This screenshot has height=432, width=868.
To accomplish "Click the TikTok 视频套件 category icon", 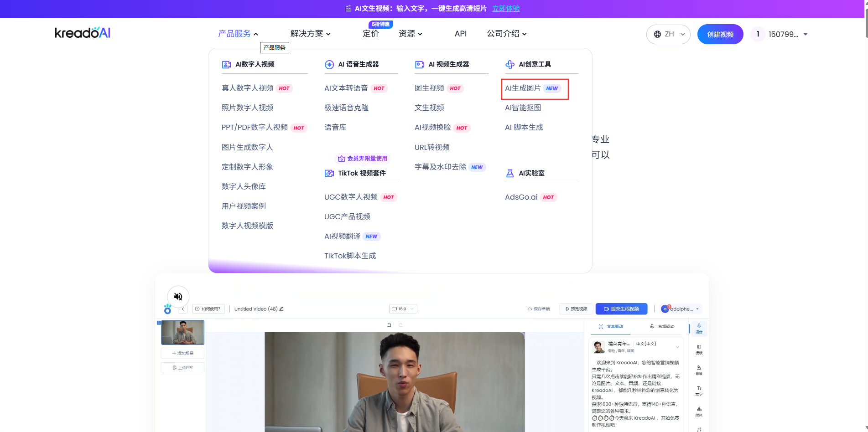I will tap(329, 174).
